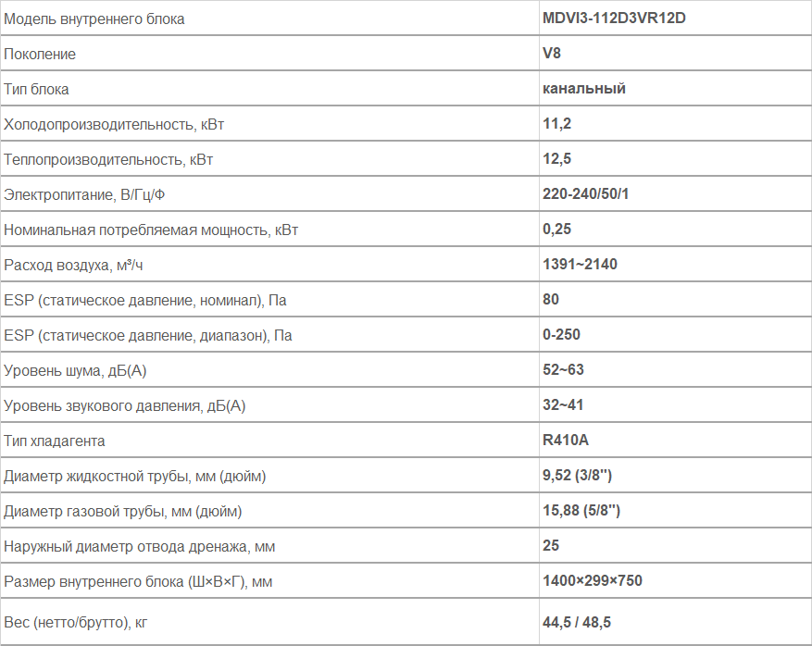Select the Модель внутреннего блока label
Viewport: 812px width, 646px height.
(x=94, y=19)
